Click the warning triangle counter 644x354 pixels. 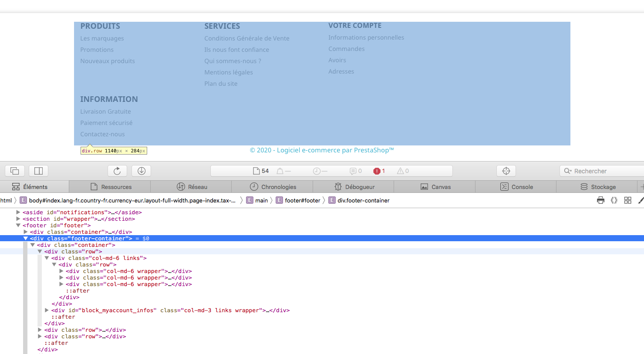coord(403,171)
